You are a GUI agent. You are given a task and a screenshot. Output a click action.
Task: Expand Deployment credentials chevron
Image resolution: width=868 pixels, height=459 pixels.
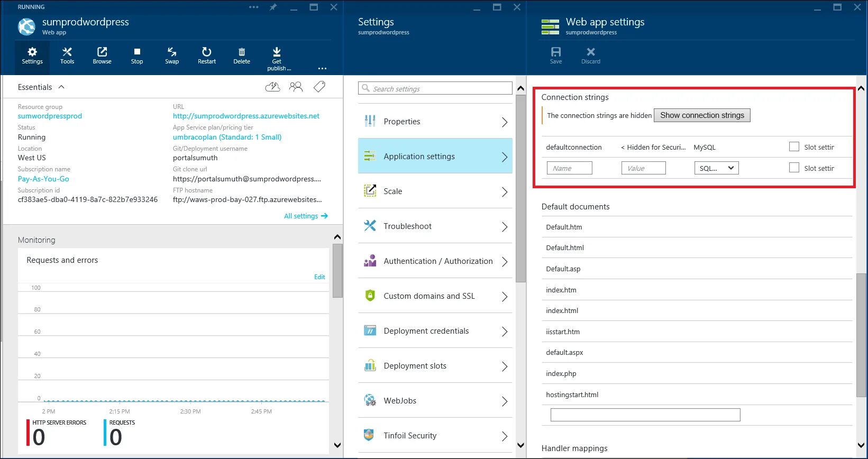[x=505, y=332]
